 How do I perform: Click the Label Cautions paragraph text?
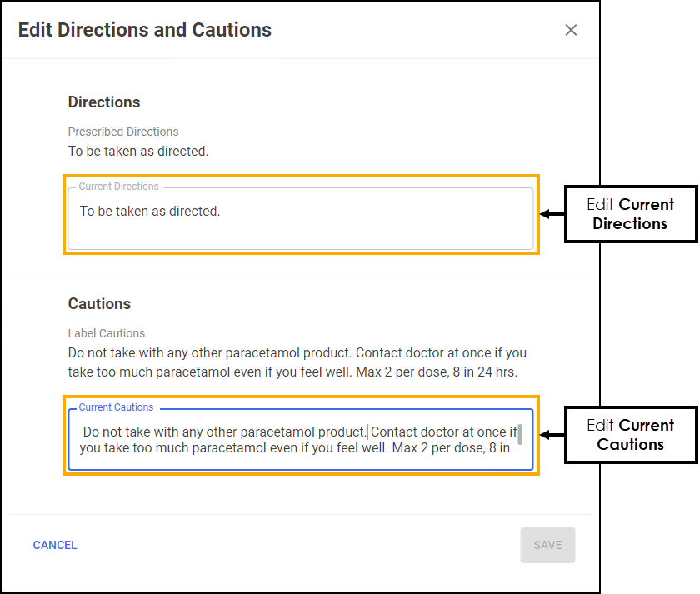point(297,362)
